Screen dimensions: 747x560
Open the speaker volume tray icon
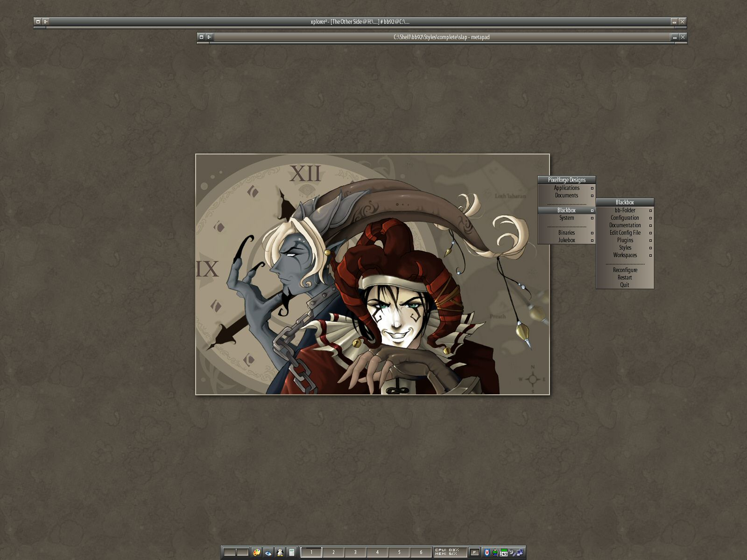512,552
